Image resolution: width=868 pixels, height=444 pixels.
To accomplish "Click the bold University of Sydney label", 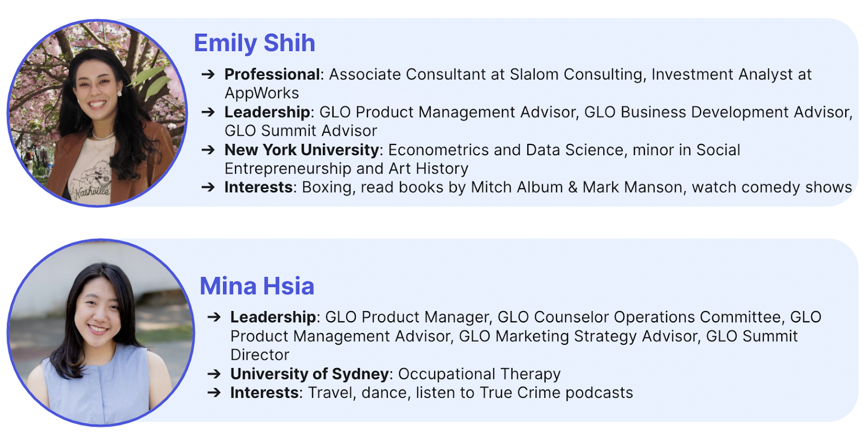I will [309, 374].
